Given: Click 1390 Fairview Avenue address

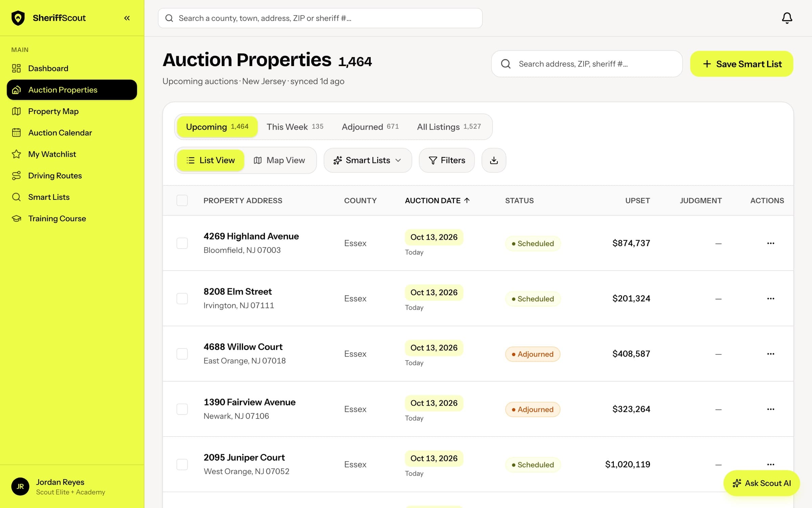Looking at the screenshot, I should (x=249, y=402).
